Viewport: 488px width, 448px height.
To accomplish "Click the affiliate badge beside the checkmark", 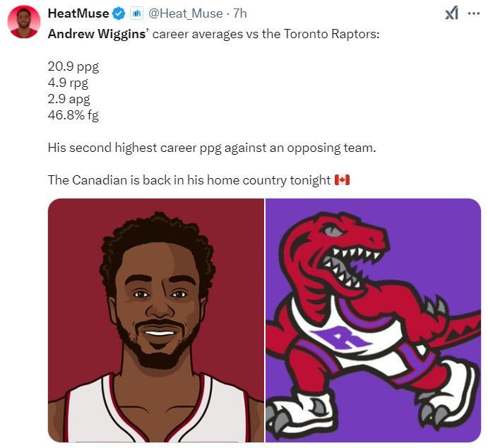I will tap(137, 13).
